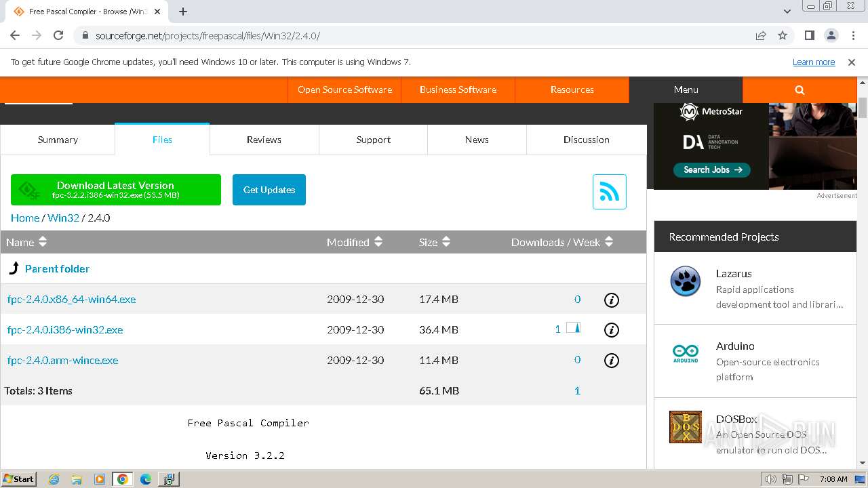The image size is (868, 488).
Task: Click the browser forward arrow
Action: point(37,35)
